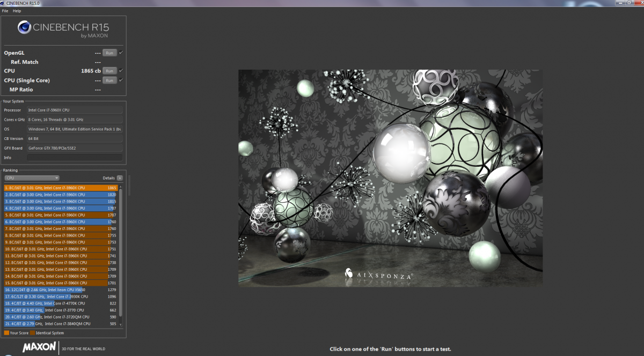Click the Processor field Intel Core i7-5960X
644x356 pixels.
click(x=75, y=110)
